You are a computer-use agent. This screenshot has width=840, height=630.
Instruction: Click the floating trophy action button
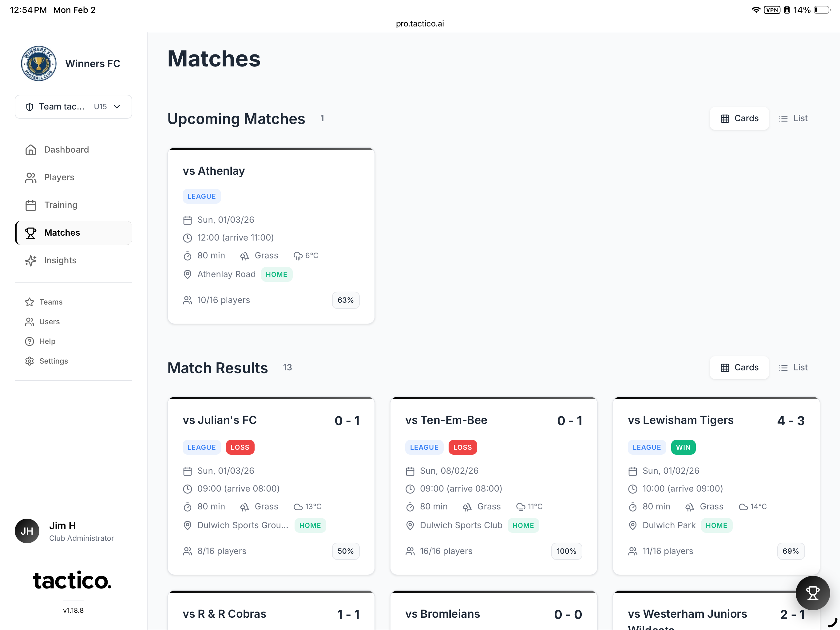pos(813,593)
